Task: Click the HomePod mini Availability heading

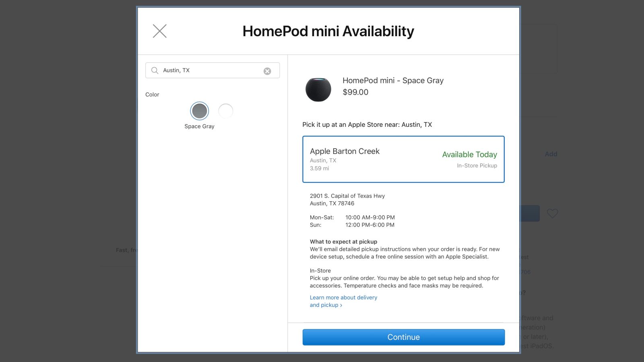Action: click(x=328, y=31)
